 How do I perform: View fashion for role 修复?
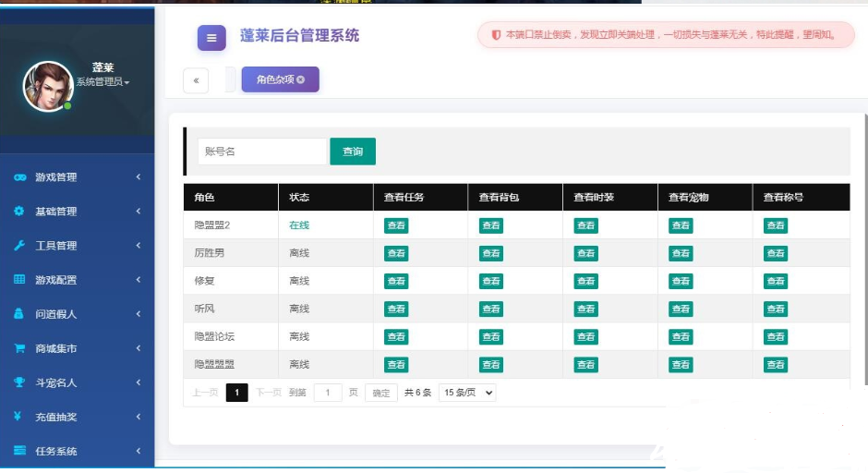585,281
